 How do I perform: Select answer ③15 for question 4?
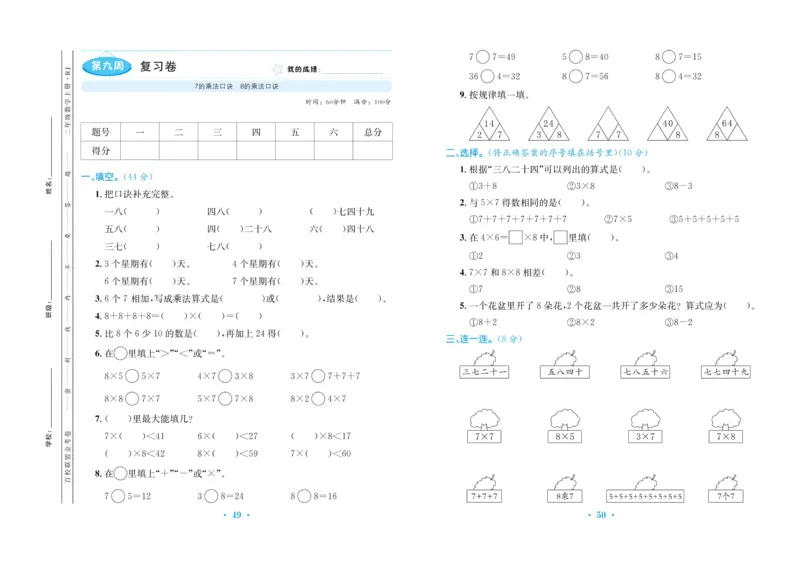coord(676,288)
